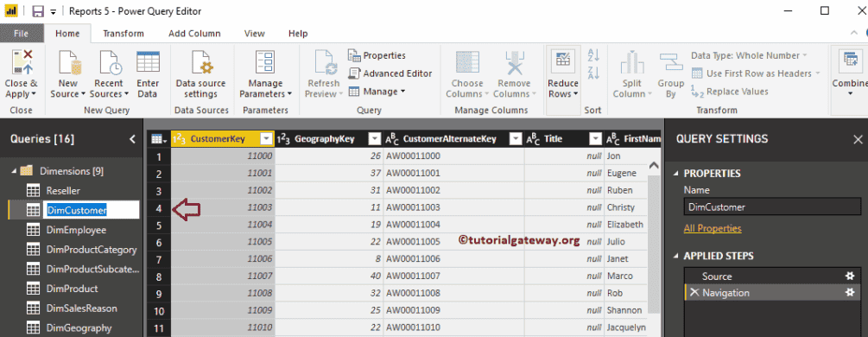Open the Quick Access Toolbar dropdown

[x=54, y=11]
